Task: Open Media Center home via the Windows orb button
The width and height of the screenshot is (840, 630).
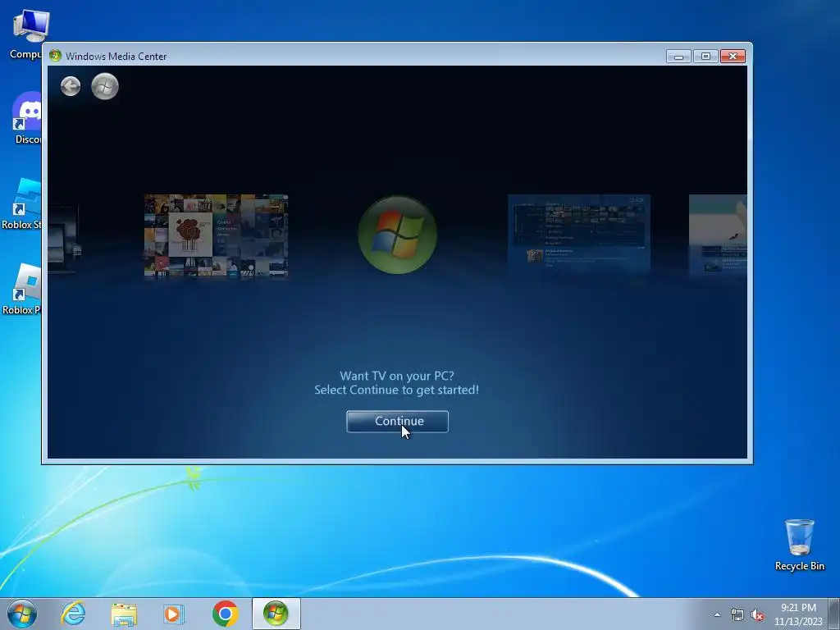Action: (104, 86)
